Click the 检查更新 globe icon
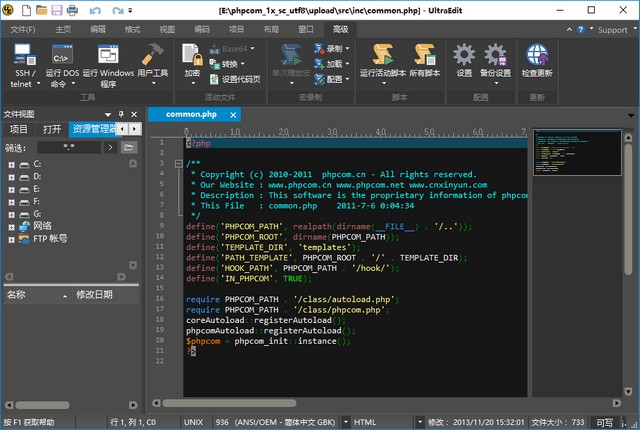640x430 pixels. pyautogui.click(x=538, y=55)
